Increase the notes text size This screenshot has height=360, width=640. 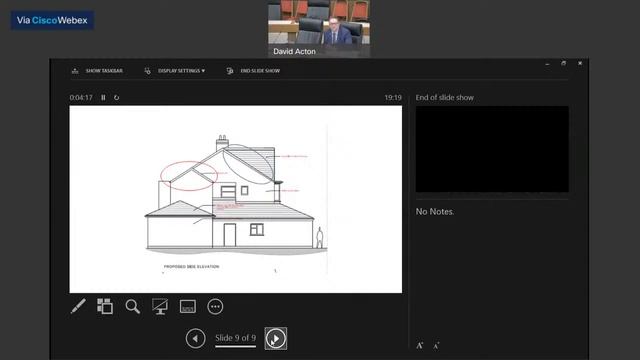coord(420,345)
